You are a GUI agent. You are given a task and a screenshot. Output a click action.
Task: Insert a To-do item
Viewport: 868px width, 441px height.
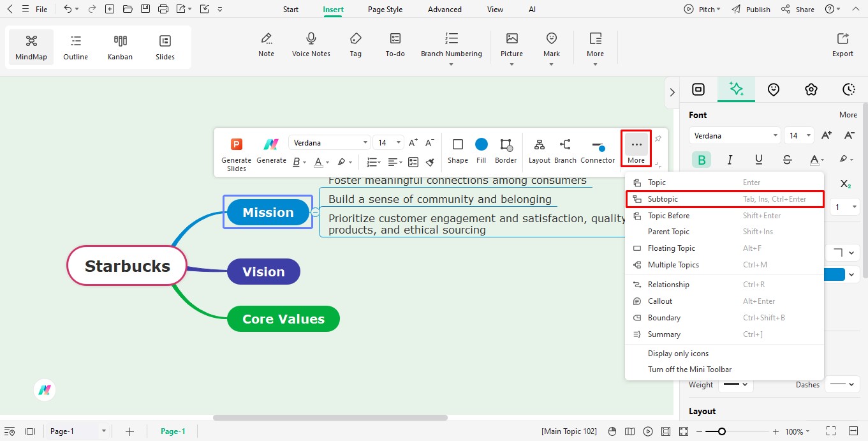tap(395, 45)
